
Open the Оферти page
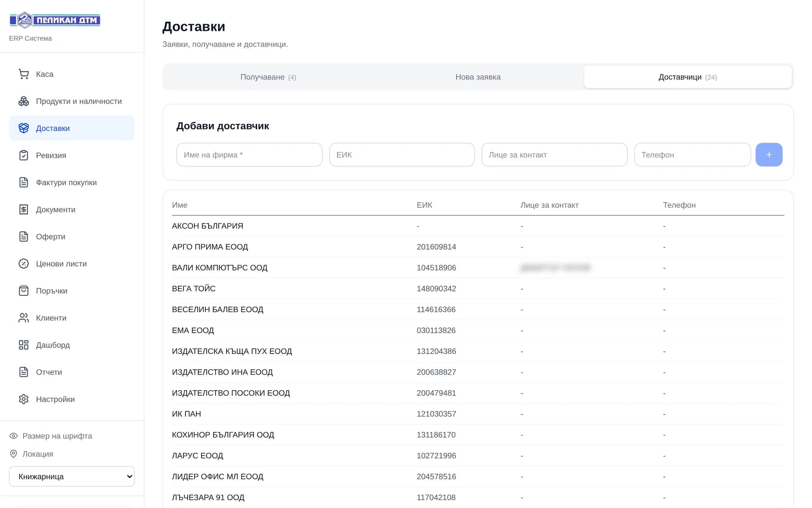(72, 237)
